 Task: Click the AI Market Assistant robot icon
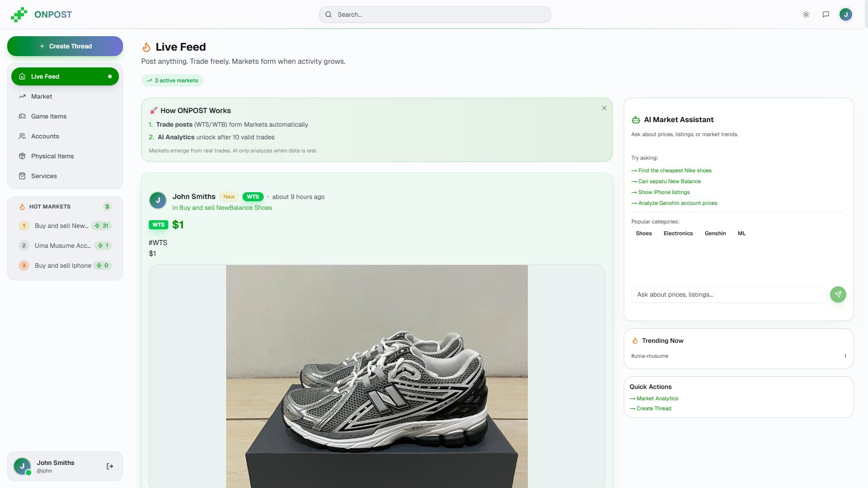(x=636, y=120)
